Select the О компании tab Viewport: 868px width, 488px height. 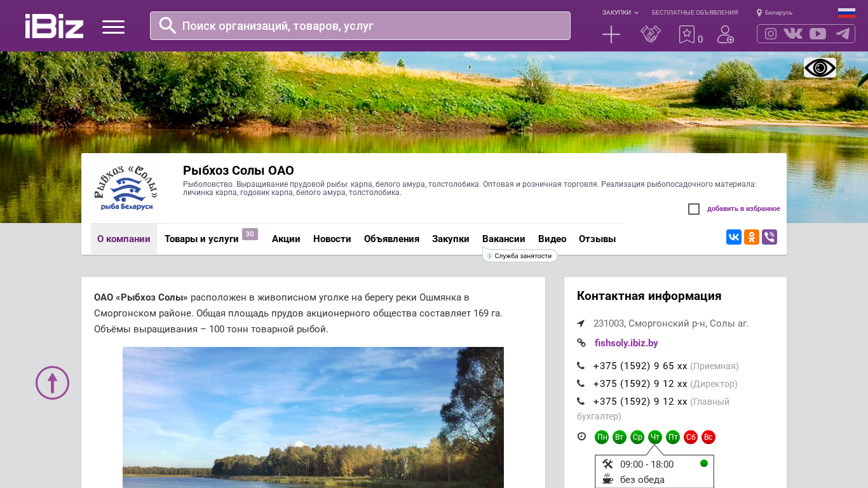pos(124,239)
